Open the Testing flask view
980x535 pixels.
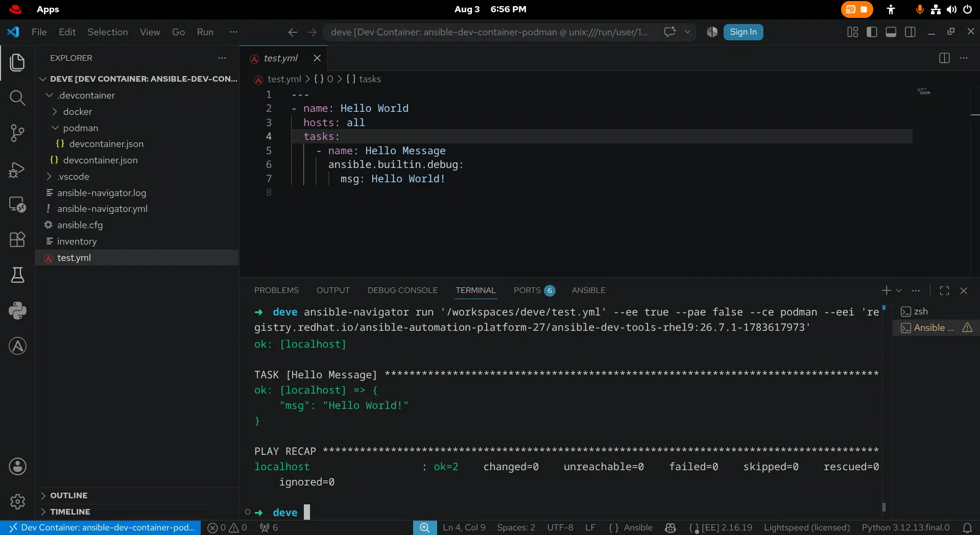[x=17, y=275]
